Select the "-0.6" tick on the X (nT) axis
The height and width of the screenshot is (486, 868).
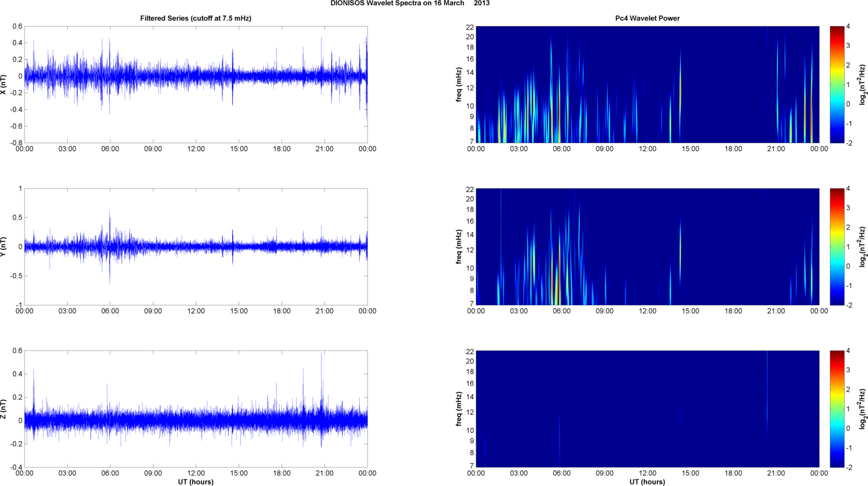tap(17, 126)
